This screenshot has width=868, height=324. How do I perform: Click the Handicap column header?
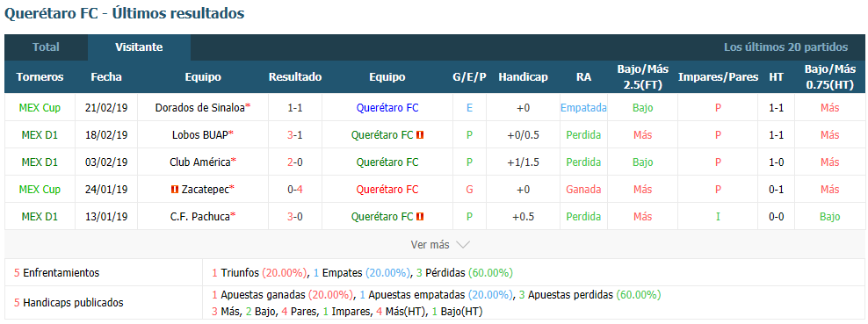[523, 77]
